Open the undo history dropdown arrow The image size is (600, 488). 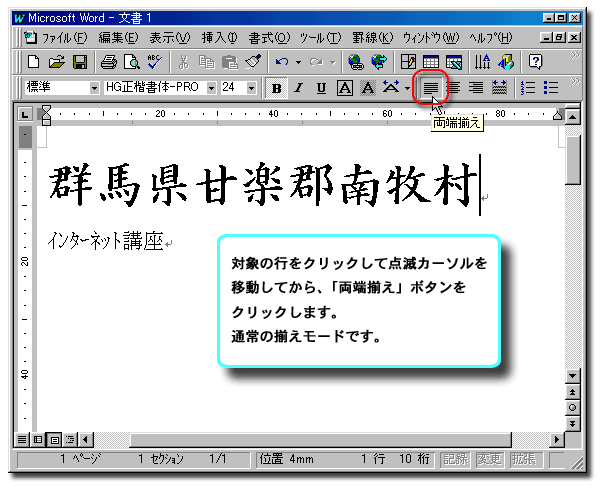(298, 62)
